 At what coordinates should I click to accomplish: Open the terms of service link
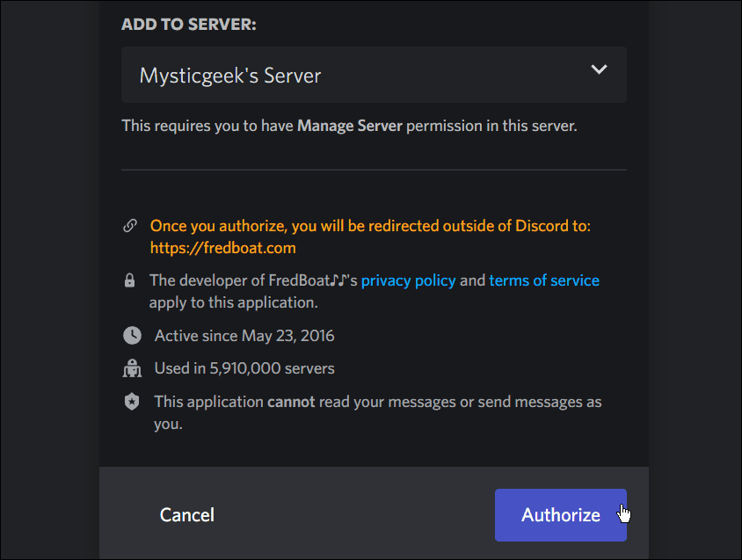pos(544,280)
